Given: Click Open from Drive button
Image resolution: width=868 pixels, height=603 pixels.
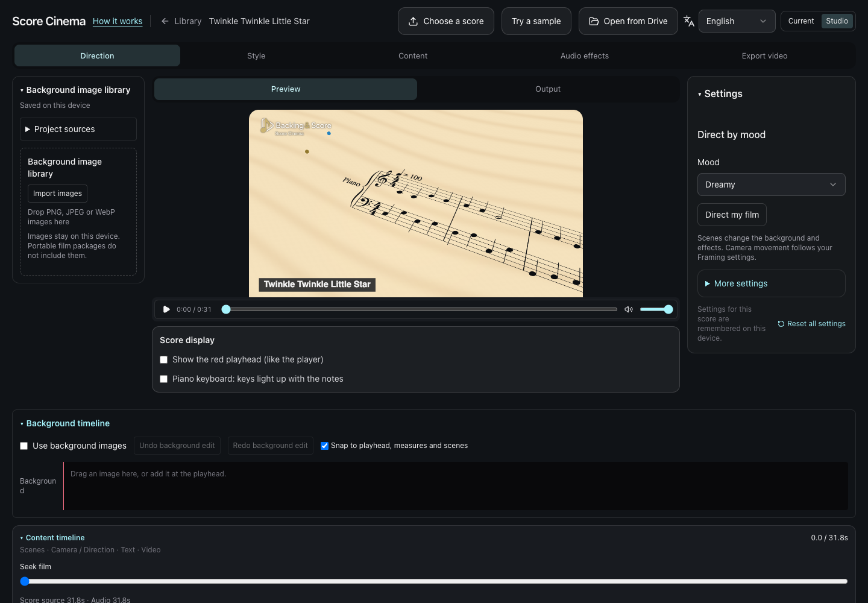Looking at the screenshot, I should 628,21.
